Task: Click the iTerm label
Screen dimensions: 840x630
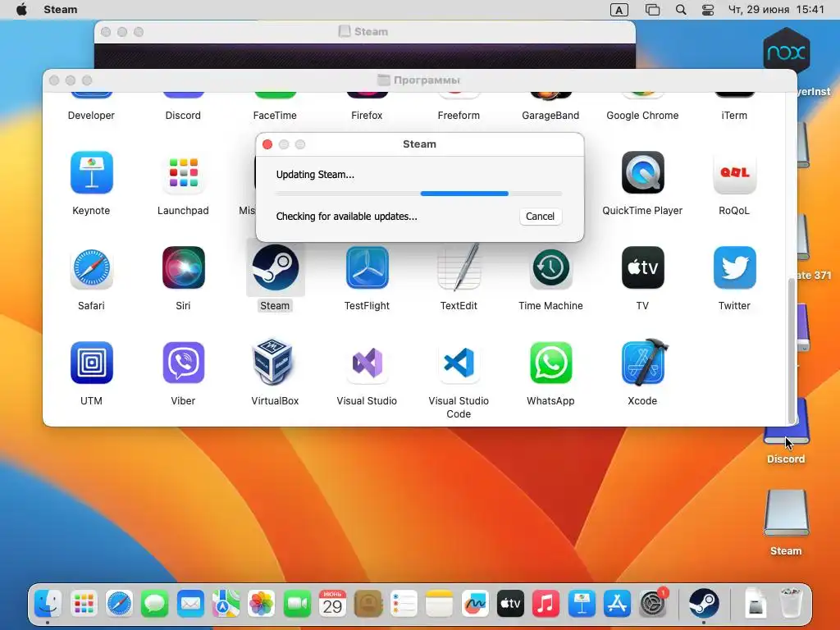Action: pyautogui.click(x=734, y=115)
